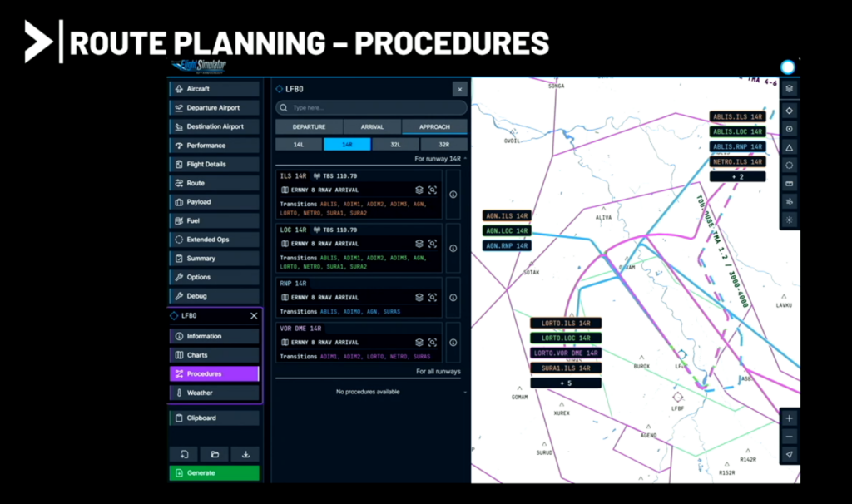Show info for ILS 14R approach
Screen dimensions: 852x504
pos(453,195)
